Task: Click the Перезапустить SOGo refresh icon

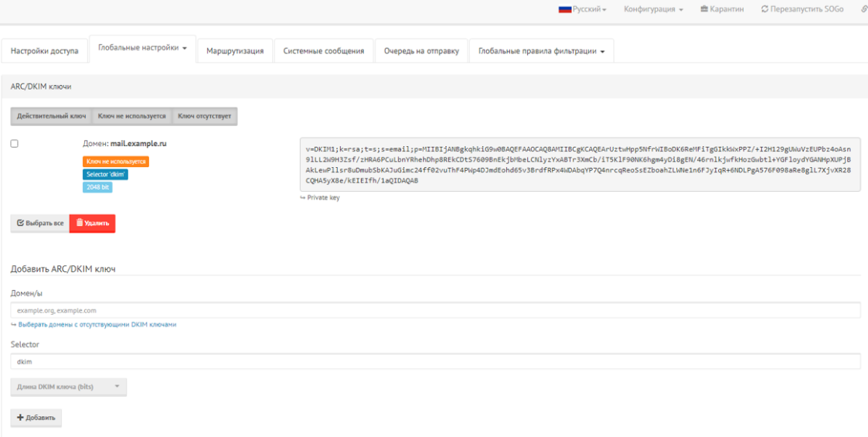Action: (x=765, y=9)
